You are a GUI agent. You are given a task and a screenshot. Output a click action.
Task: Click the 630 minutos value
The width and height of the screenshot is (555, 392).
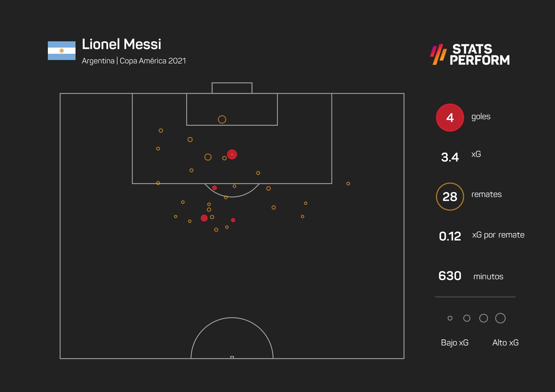pos(450,276)
